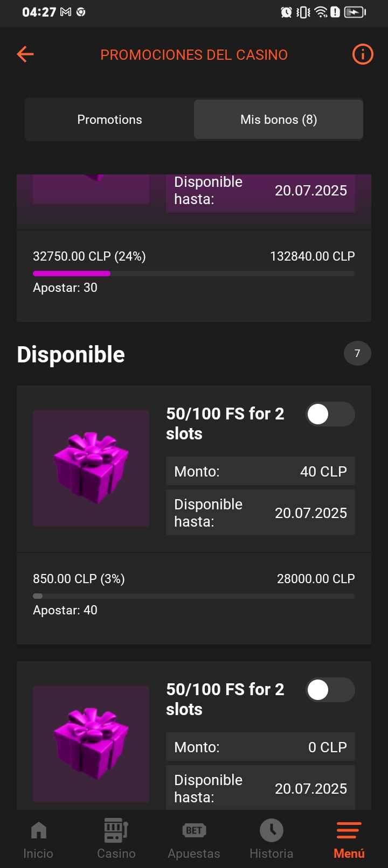The height and width of the screenshot is (868, 388).
Task: Tap the Disponible count badge 7
Action: point(357,353)
